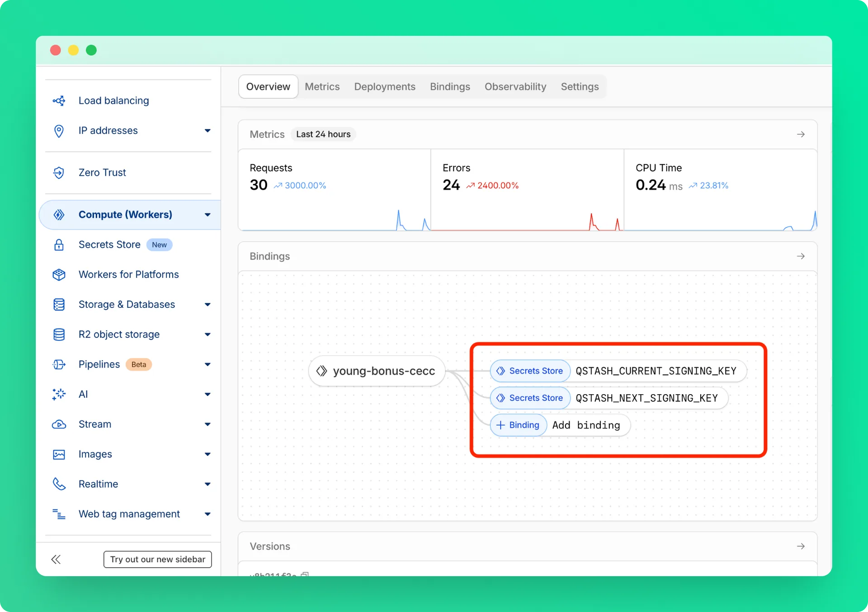Open the Deployments tab
868x612 pixels.
coord(385,87)
